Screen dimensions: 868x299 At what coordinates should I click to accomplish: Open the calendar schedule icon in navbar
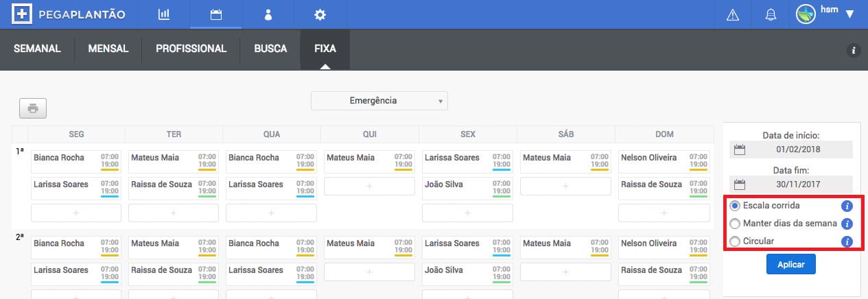[216, 14]
